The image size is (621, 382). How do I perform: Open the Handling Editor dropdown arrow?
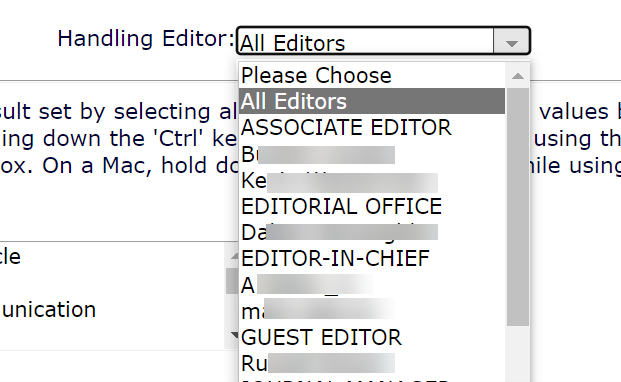[x=511, y=41]
